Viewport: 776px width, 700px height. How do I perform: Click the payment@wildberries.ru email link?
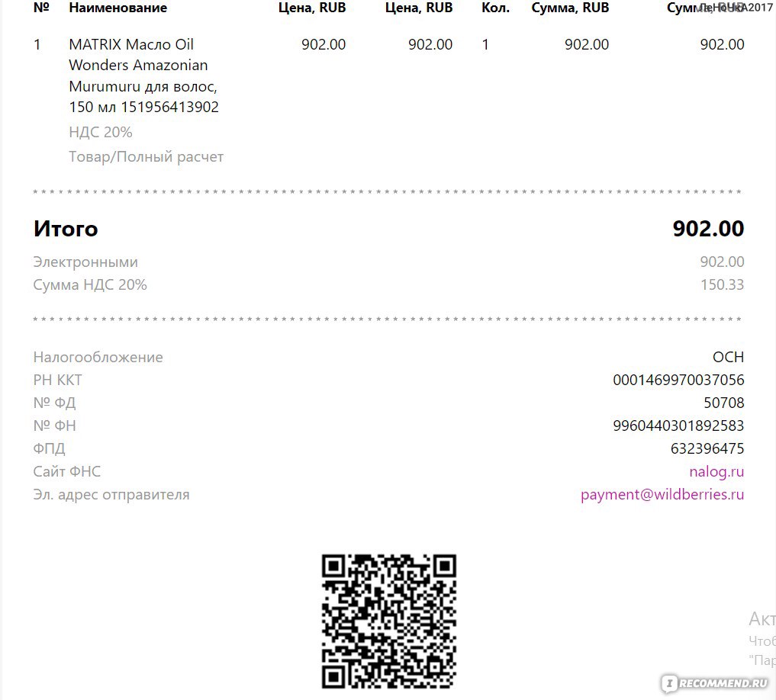(x=662, y=495)
